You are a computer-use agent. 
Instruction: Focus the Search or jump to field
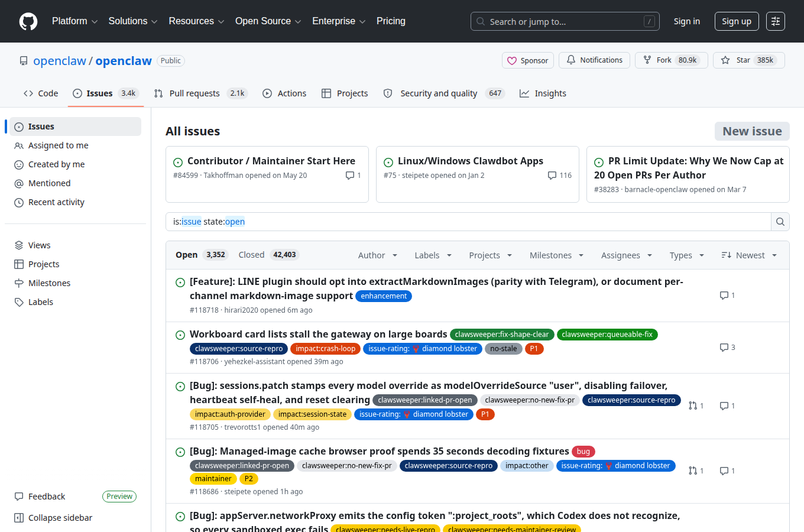point(565,21)
